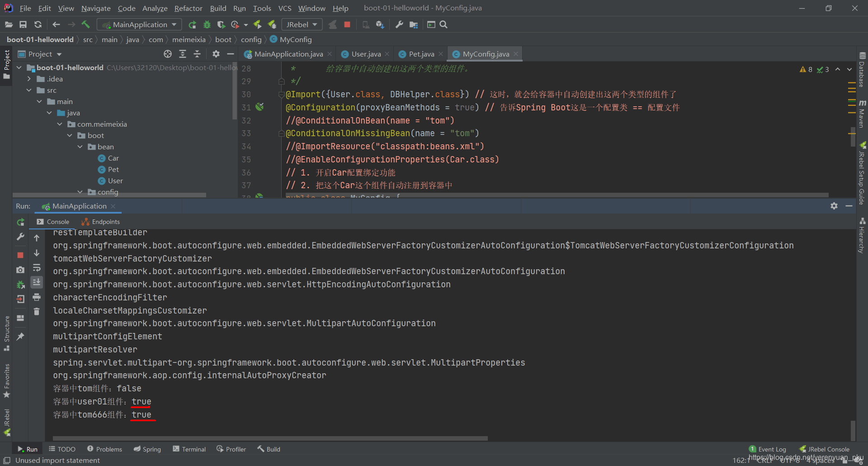Start debugging with the bug icon
868x466 pixels.
coord(207,24)
